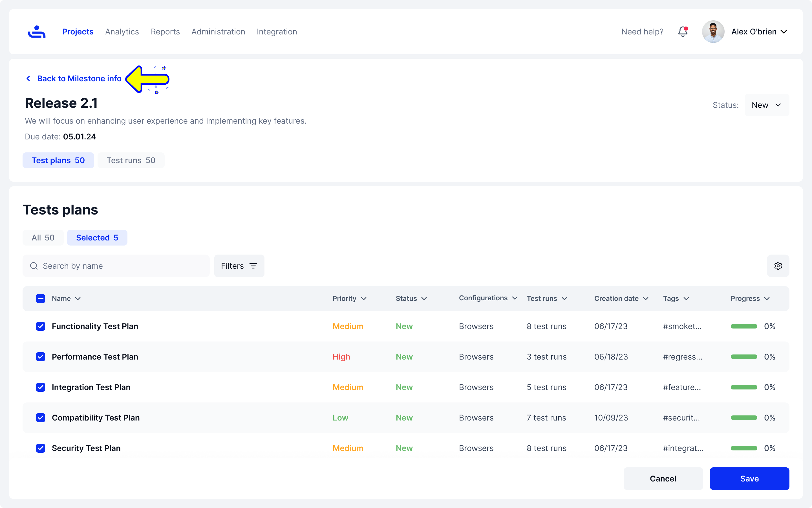This screenshot has width=812, height=508.
Task: Open the Administration menu
Action: (218, 32)
